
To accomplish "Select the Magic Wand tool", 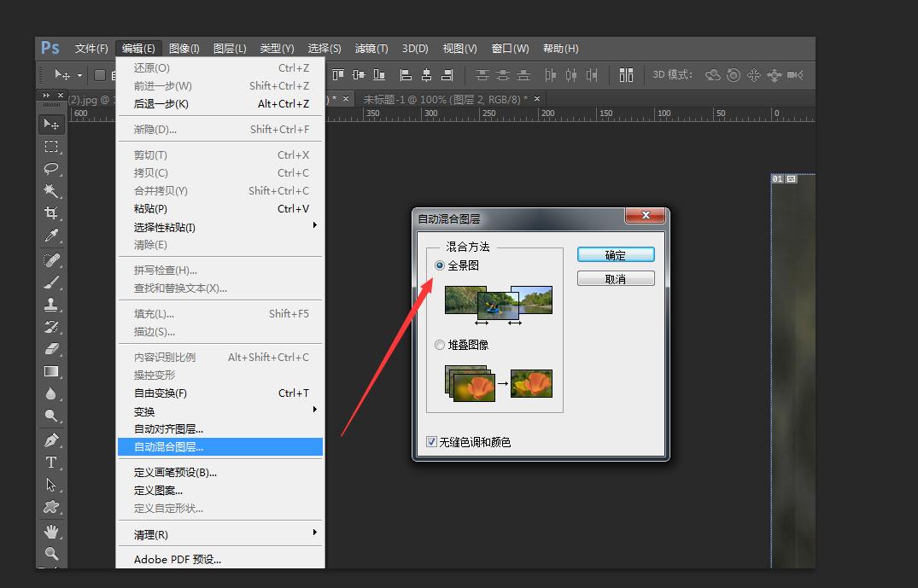I will [x=51, y=190].
